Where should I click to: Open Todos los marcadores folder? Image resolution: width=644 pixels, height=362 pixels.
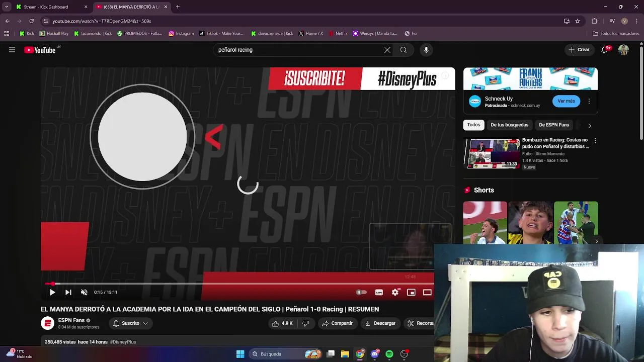coord(616,34)
